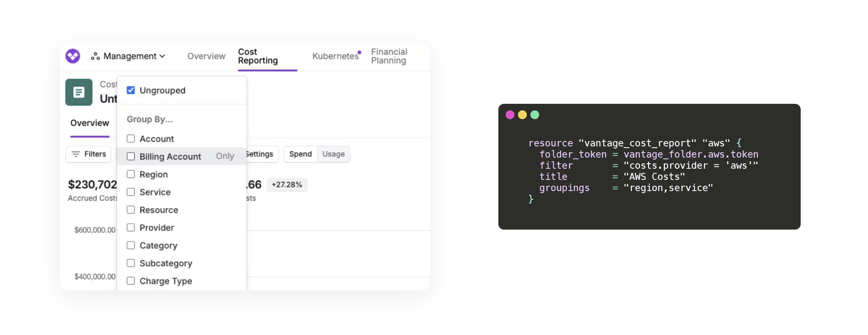
Task: Enable grouping by Region
Action: [131, 174]
